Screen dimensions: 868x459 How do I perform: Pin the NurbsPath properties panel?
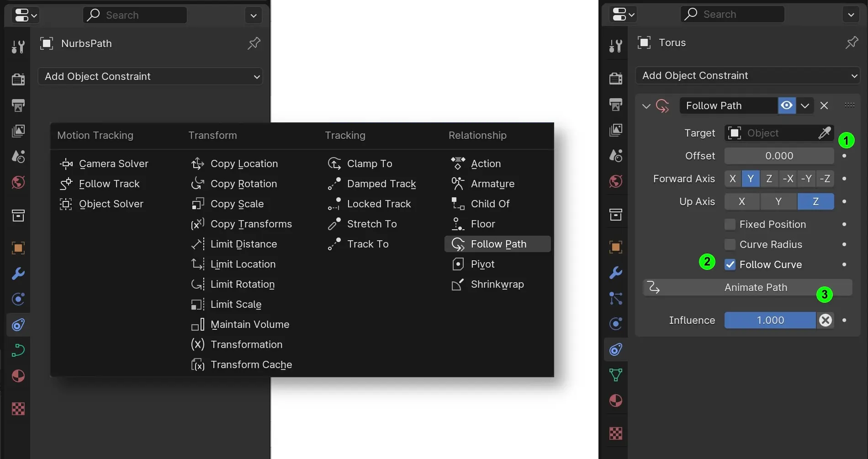pos(254,43)
